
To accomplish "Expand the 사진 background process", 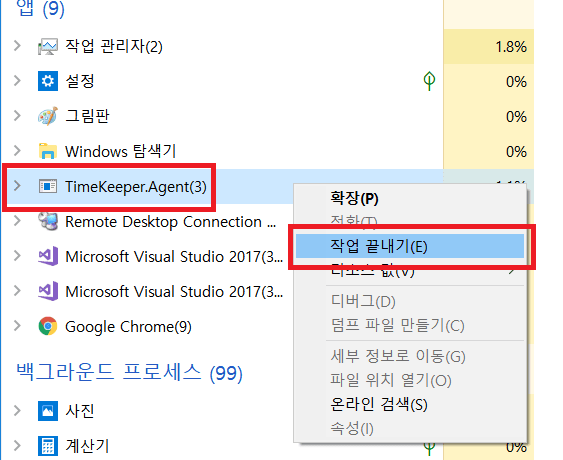I will click(x=17, y=410).
